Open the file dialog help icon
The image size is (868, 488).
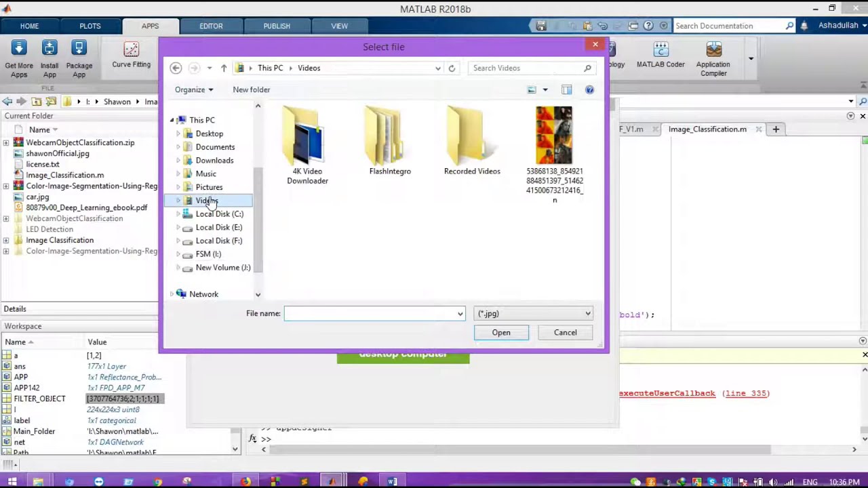[x=589, y=89]
